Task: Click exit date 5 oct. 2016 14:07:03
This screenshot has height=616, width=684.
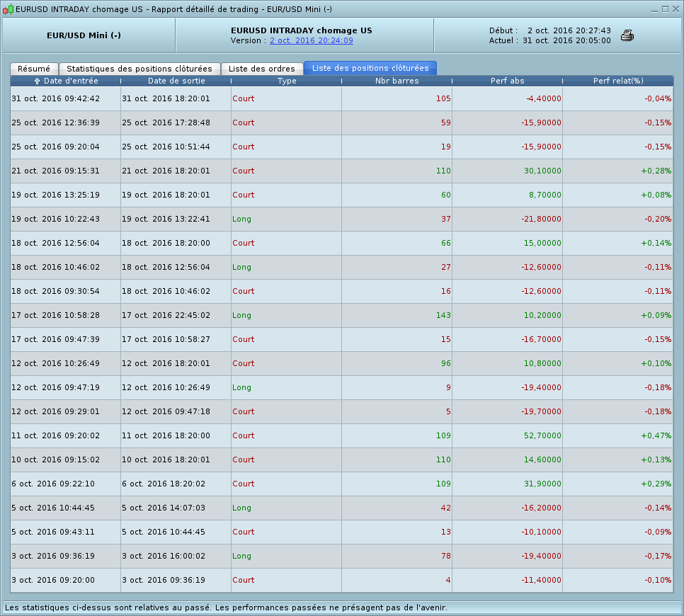Action: coord(164,508)
